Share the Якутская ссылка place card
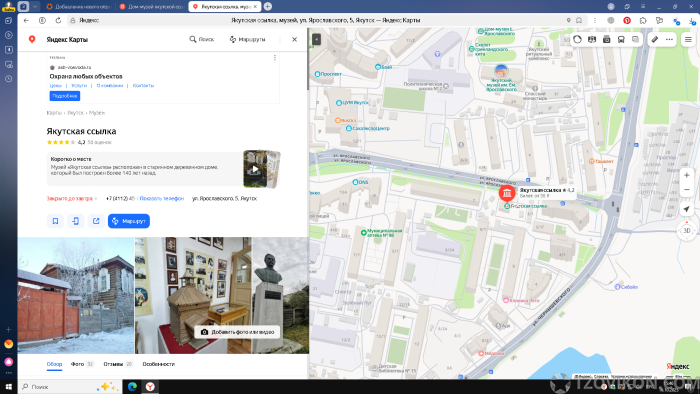Screen dimensions: 700x394 tap(96, 221)
